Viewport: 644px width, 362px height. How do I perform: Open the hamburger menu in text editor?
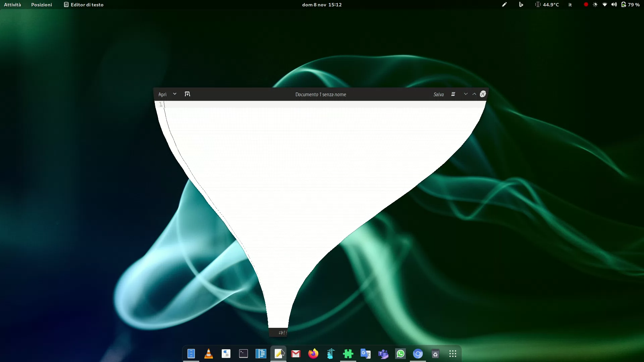[x=453, y=94]
